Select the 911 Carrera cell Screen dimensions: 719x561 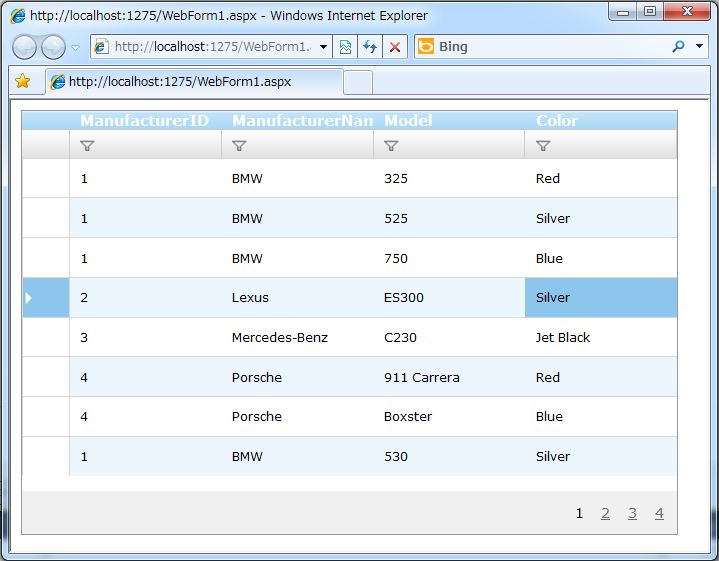point(449,378)
